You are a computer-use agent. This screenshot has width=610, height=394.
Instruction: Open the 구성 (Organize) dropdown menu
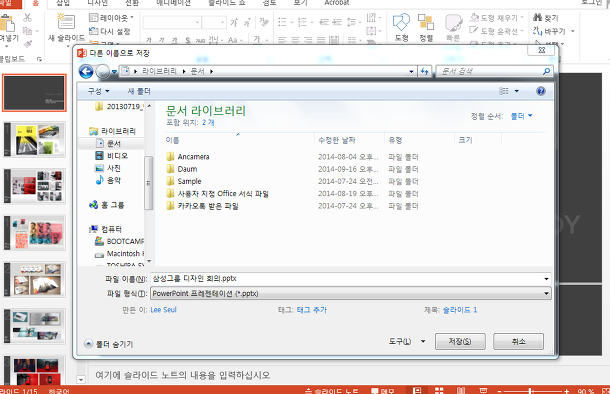(98, 91)
